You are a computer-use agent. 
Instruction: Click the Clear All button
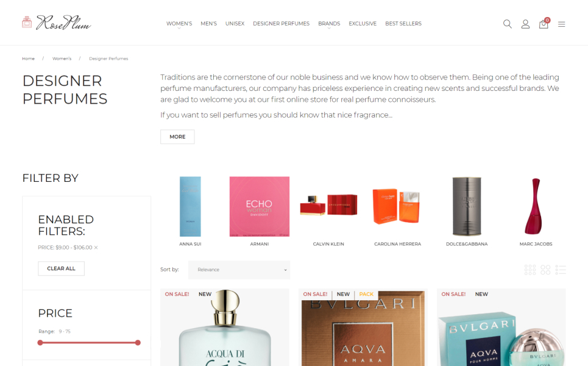pyautogui.click(x=61, y=268)
